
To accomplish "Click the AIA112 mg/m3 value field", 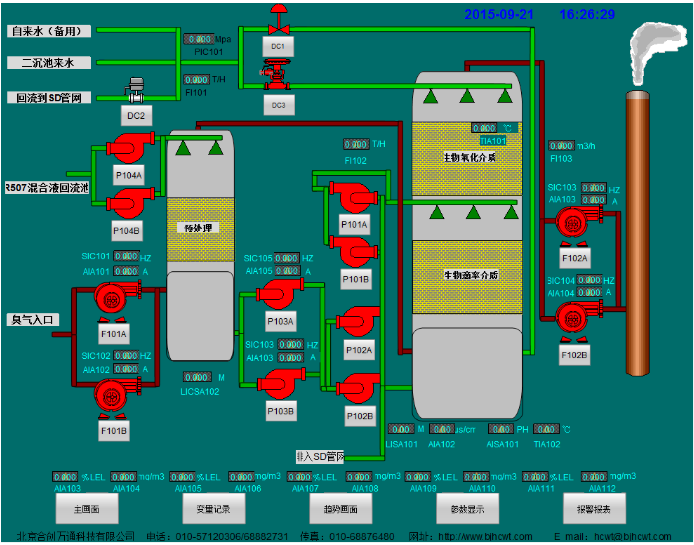I will pyautogui.click(x=594, y=477).
